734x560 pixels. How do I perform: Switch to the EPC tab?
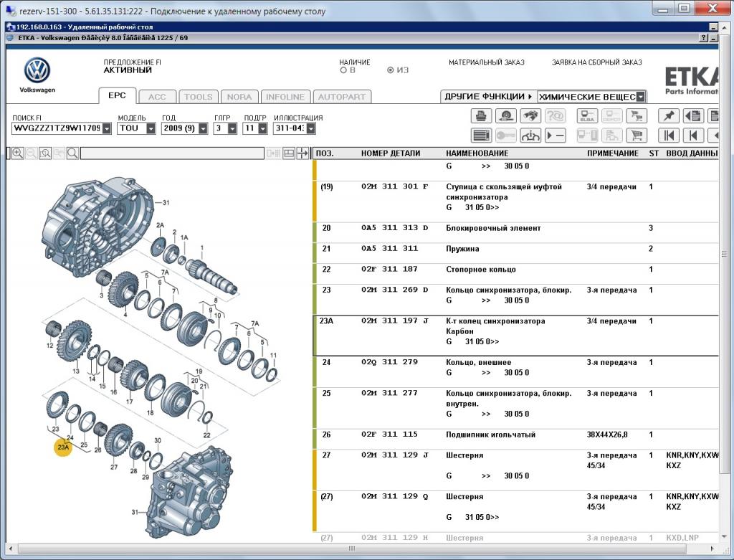(117, 95)
